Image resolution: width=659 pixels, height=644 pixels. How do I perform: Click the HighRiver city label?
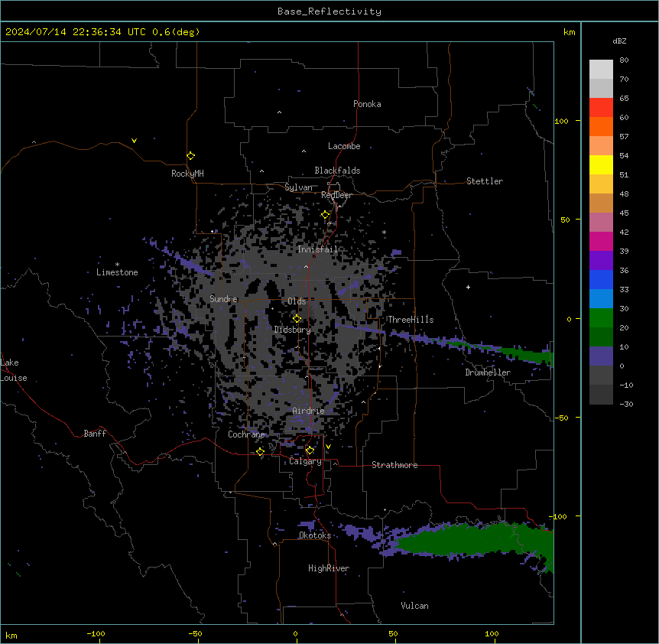pos(329,568)
